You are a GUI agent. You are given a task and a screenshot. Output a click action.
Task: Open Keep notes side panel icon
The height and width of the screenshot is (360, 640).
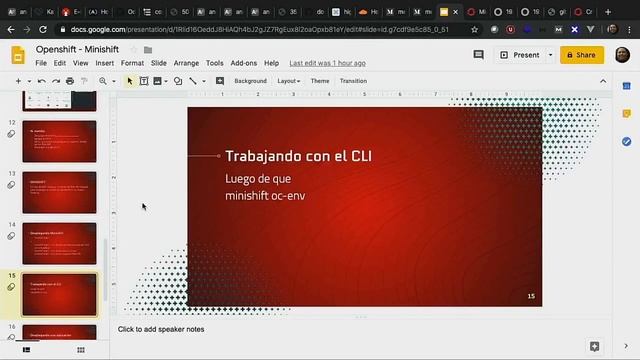click(627, 113)
